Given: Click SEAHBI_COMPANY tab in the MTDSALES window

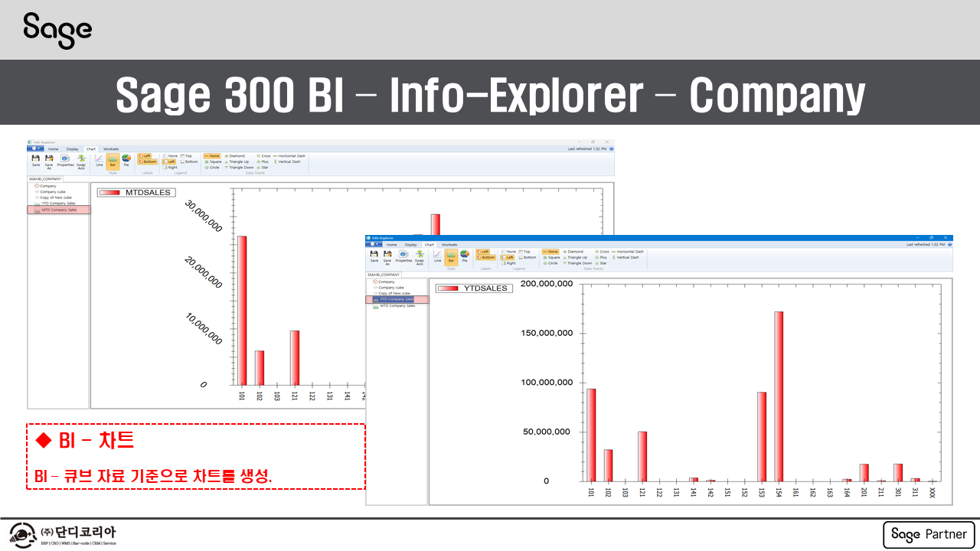Looking at the screenshot, I should 45,178.
